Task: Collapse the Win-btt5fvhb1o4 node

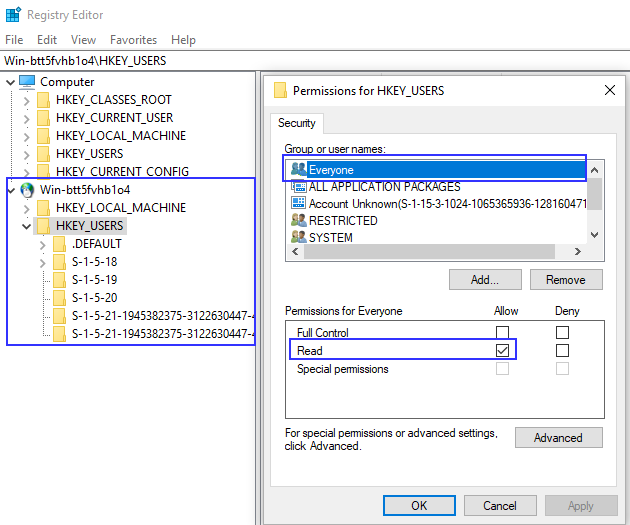Action: (11, 190)
